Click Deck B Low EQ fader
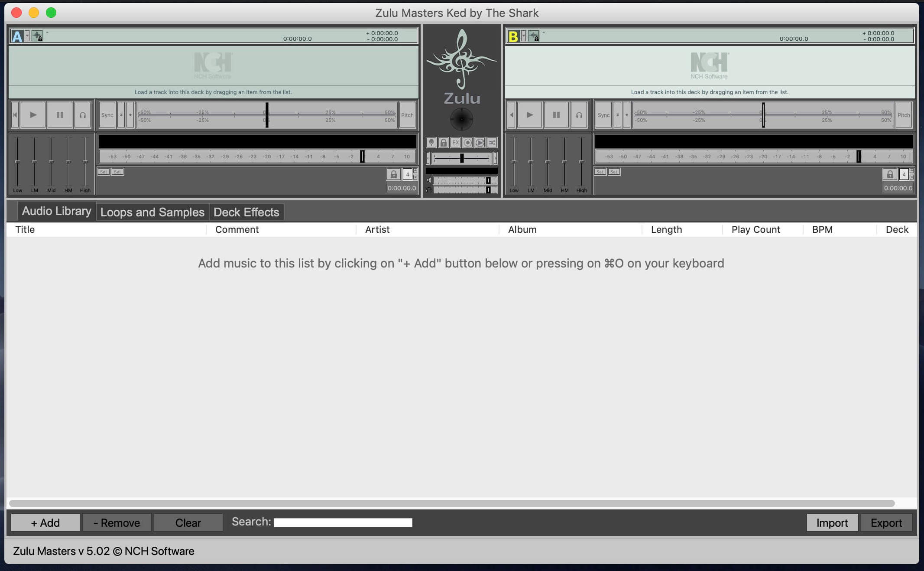The image size is (924, 571). 514,162
